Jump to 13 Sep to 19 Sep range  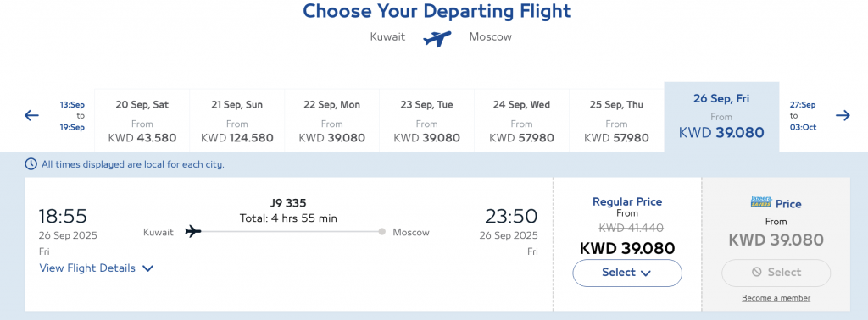coord(73,115)
